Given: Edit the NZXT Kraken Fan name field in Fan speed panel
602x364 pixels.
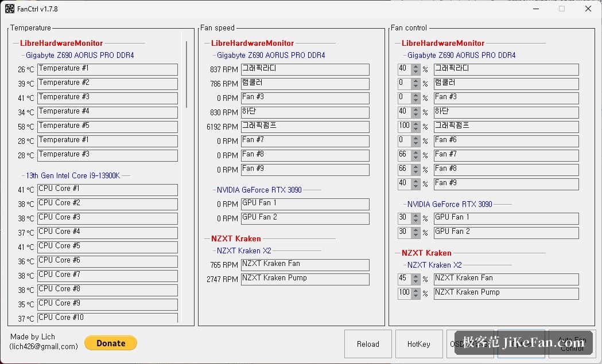Looking at the screenshot, I should [x=305, y=265].
